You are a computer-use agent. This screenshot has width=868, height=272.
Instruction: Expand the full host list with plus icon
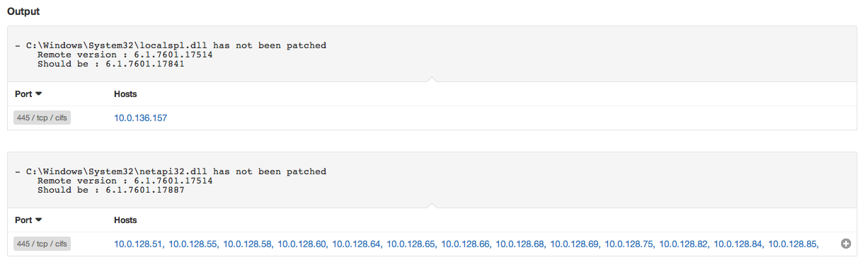[845, 244]
